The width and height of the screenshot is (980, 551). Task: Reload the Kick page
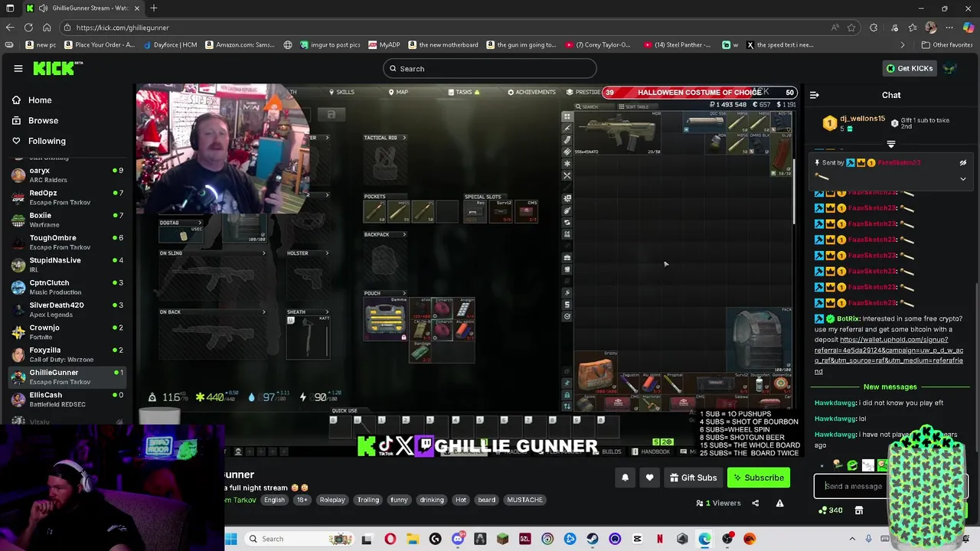click(28, 28)
